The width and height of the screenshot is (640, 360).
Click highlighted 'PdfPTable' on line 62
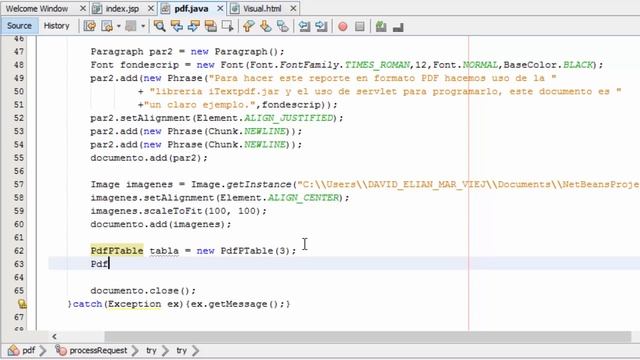pyautogui.click(x=117, y=251)
